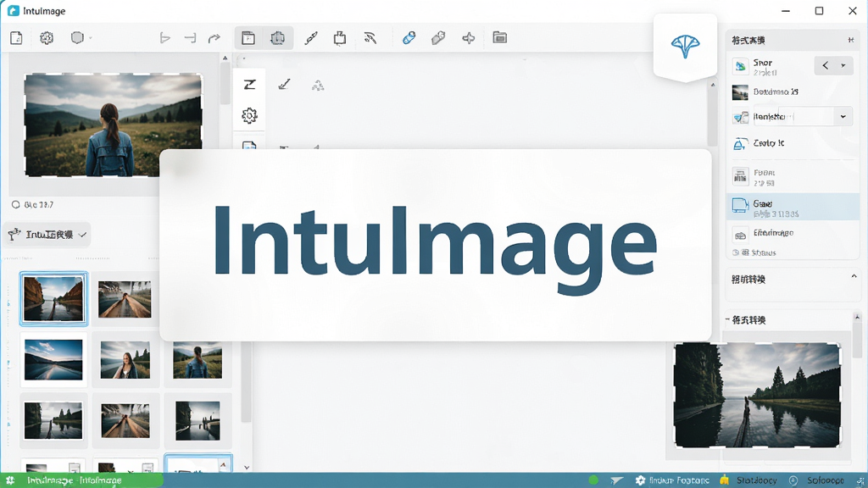Screen dimensions: 868x488
Task: Select the 'Zeotry' row in the right panel
Action: click(x=793, y=143)
